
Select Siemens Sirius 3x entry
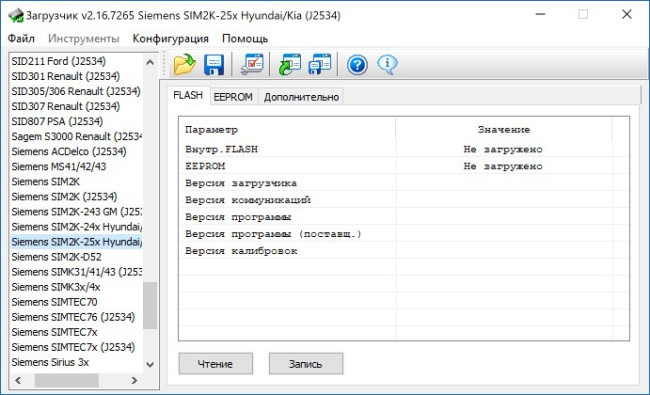(76, 362)
